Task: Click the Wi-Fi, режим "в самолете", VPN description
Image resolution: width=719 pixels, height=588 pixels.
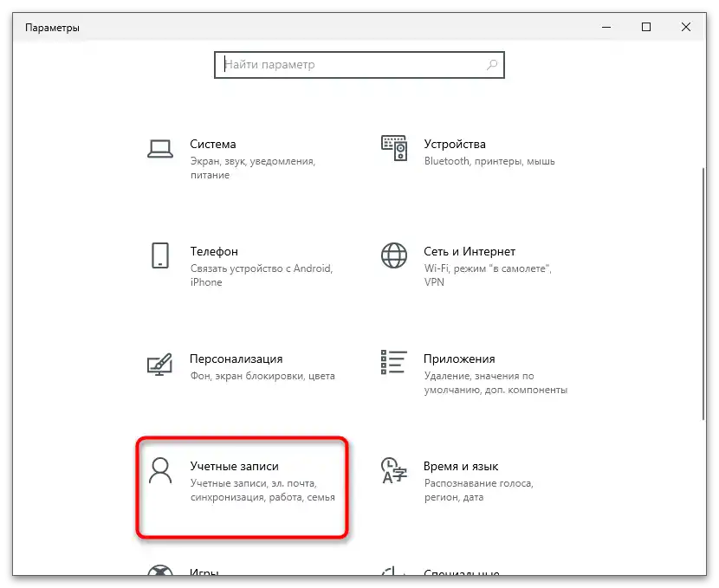Action: tap(488, 275)
